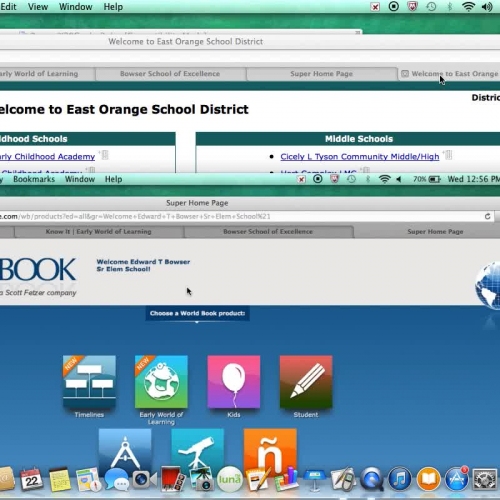Select Super Home Page tab in the East Orange window
This screenshot has width=500, height=500.
[x=321, y=74]
